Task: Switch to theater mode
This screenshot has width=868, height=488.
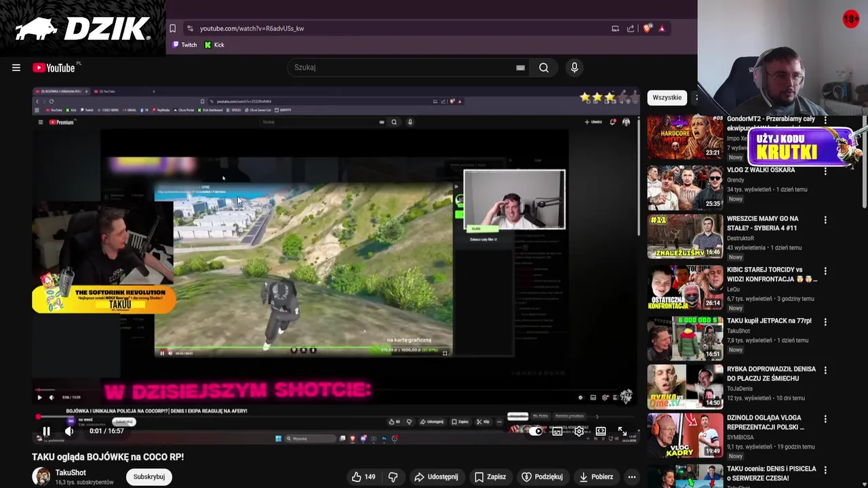Action: coord(601,431)
